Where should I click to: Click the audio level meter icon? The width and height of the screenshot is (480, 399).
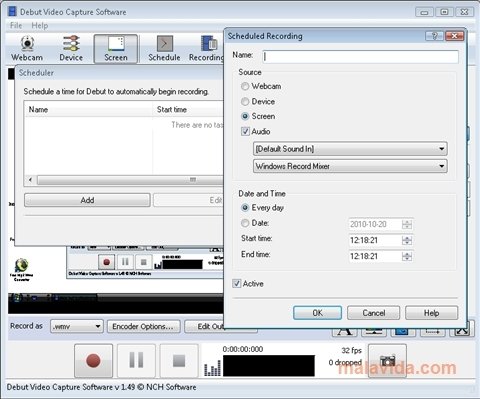tap(212, 368)
